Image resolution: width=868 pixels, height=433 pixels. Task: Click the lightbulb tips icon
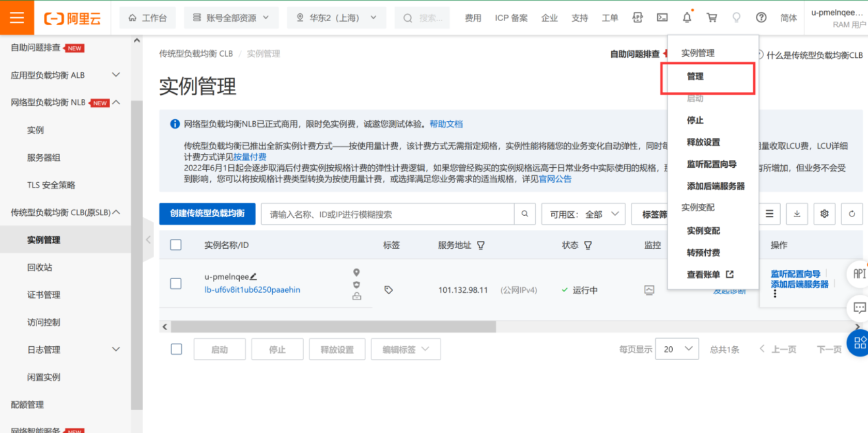pyautogui.click(x=736, y=18)
